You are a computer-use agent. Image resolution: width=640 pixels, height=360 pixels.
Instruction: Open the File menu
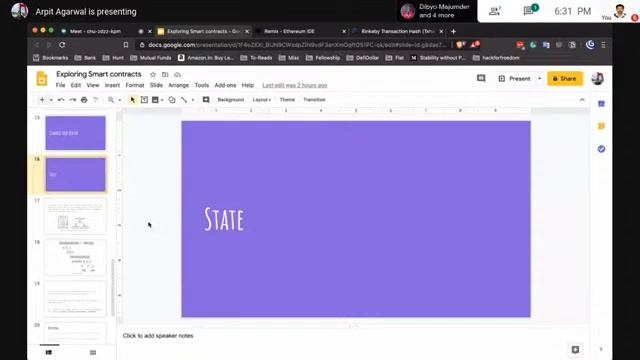[60, 85]
